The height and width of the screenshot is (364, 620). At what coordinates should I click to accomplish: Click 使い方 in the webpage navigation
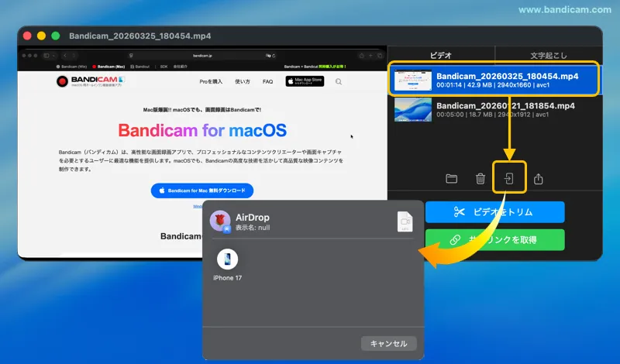243,81
